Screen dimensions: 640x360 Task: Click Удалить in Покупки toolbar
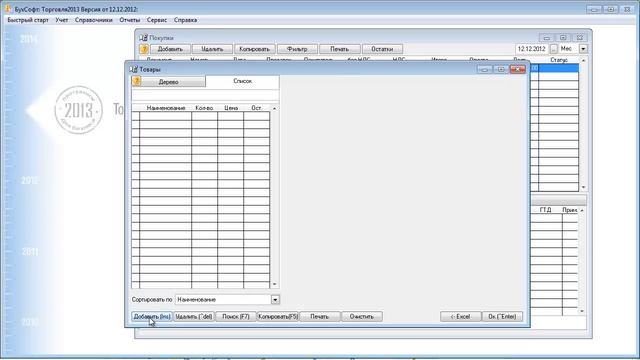click(212, 49)
